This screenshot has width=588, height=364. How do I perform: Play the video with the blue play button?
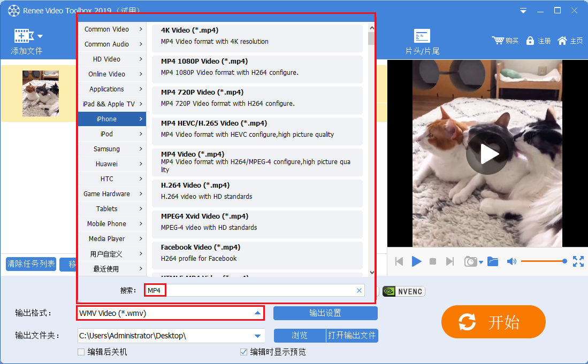tap(416, 261)
